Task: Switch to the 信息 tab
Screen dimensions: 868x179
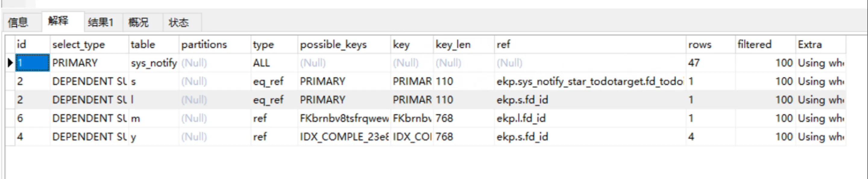Action: coord(18,23)
